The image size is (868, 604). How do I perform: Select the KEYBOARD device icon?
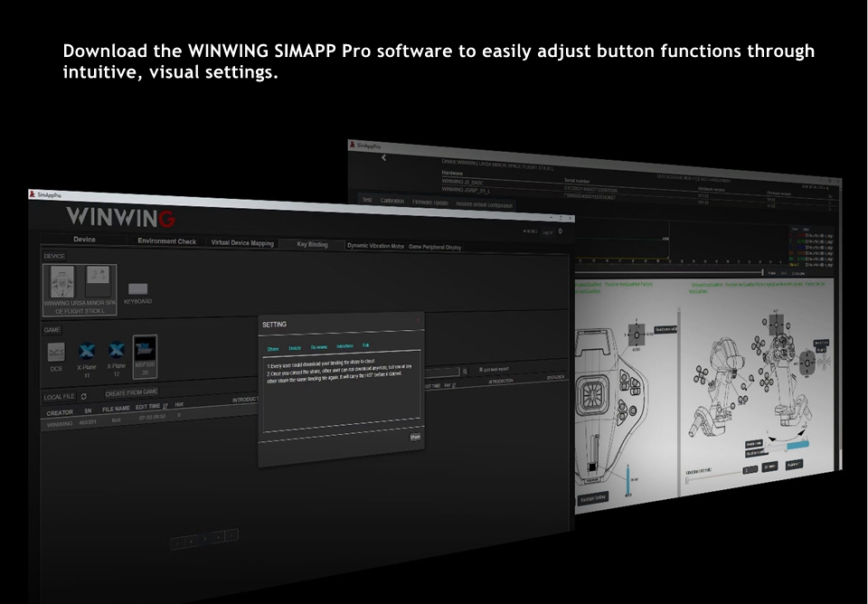coord(138,291)
